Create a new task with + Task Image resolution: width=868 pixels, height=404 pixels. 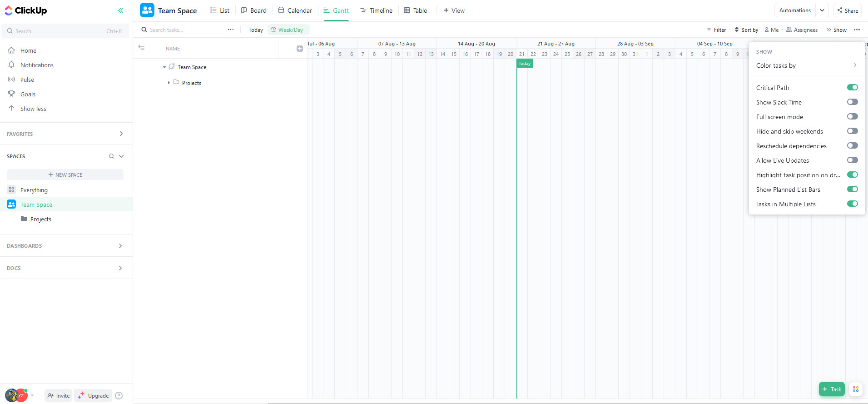(832, 389)
